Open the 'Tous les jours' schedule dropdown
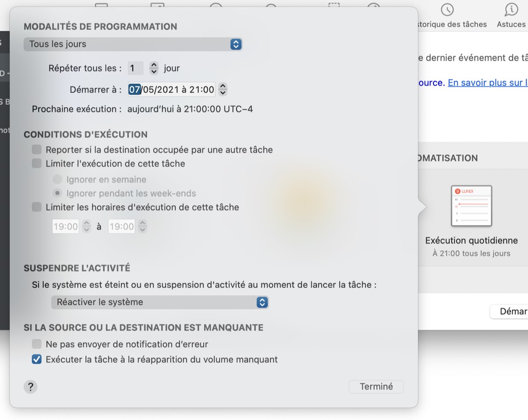The image size is (528, 420). 133,44
